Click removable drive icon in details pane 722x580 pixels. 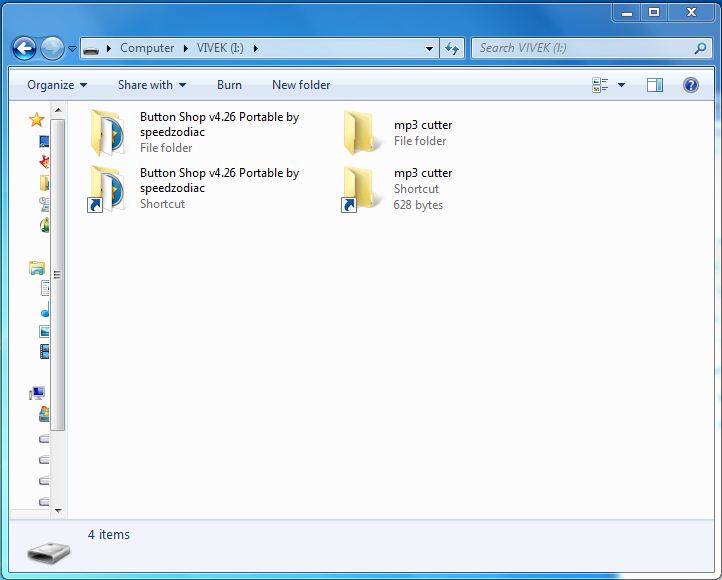pos(48,551)
